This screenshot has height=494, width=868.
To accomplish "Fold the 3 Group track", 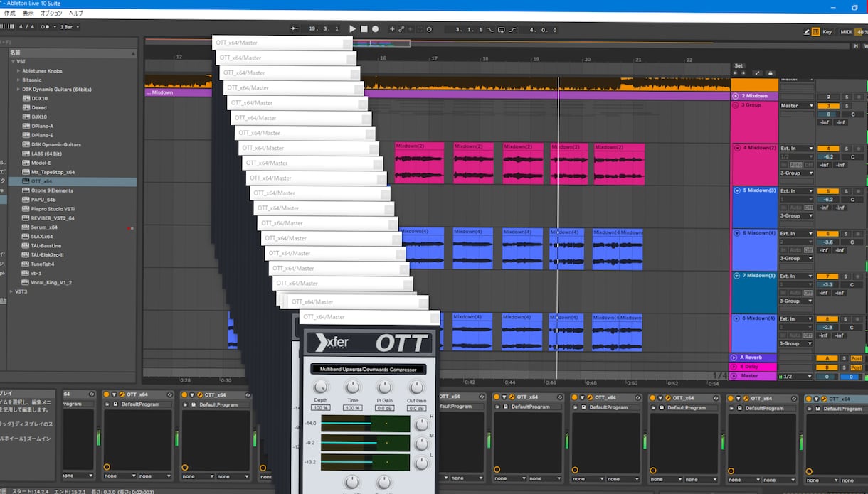I will click(x=736, y=105).
